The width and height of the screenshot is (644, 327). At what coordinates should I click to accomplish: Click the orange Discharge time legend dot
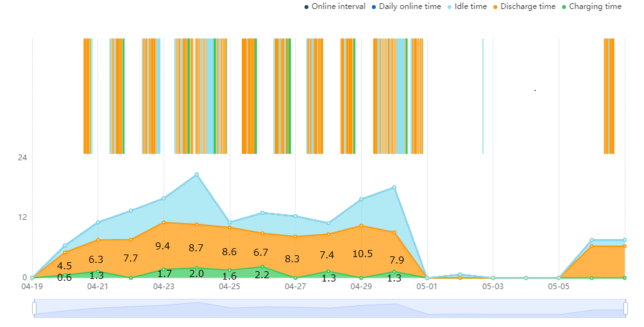coord(495,7)
